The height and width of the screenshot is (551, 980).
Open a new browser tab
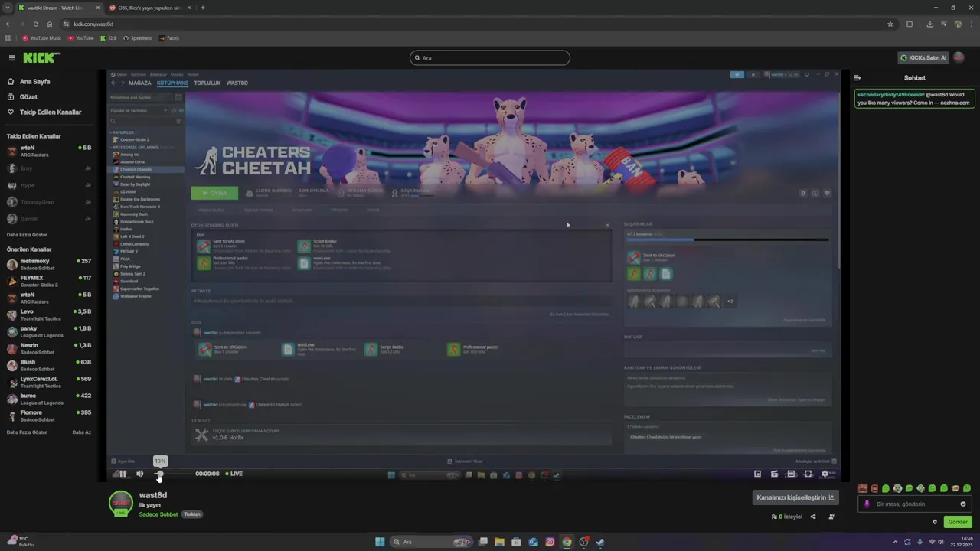[x=202, y=8]
